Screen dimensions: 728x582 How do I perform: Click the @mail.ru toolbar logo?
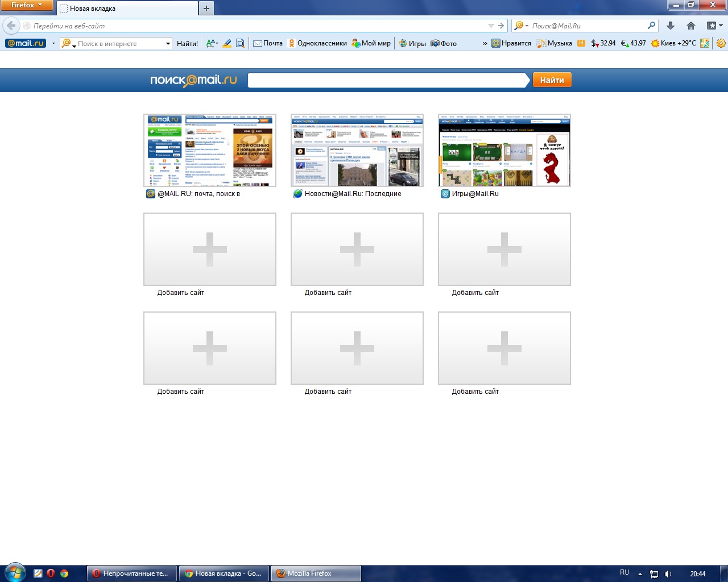click(x=25, y=43)
